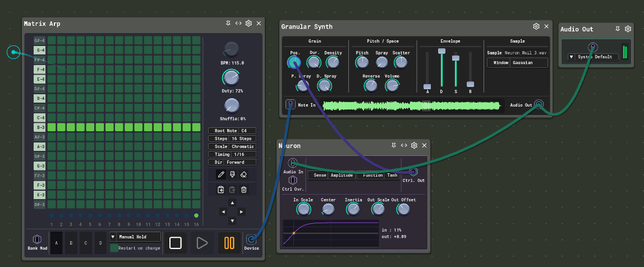The height and width of the screenshot is (267, 644).
Task: Toggle the A-3 note key label
Action: tap(39, 146)
